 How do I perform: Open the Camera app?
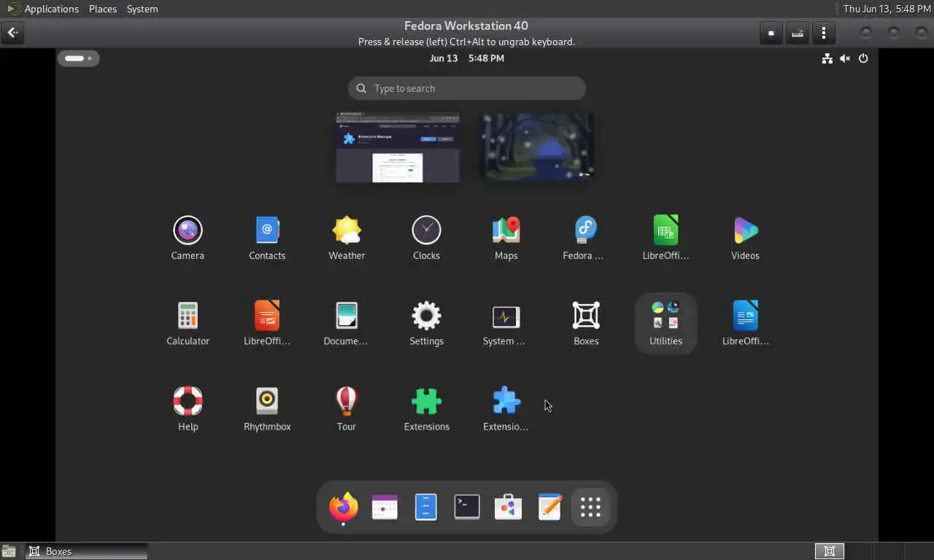(188, 238)
